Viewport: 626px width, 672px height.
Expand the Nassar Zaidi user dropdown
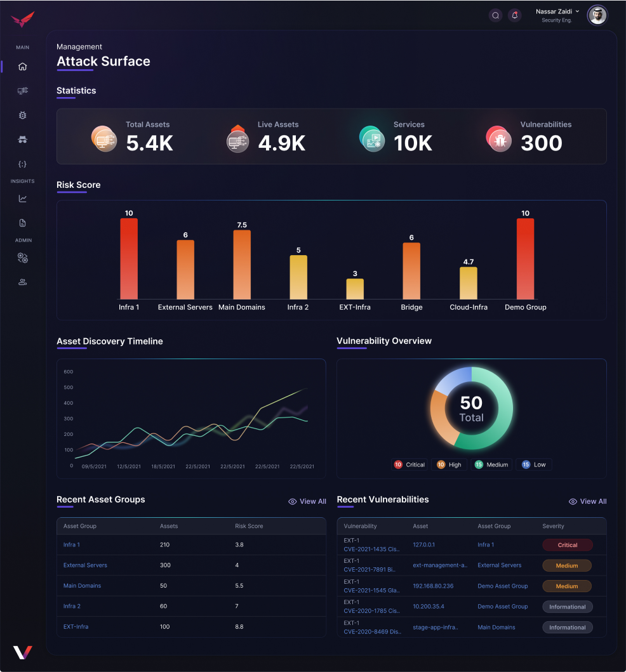pyautogui.click(x=557, y=11)
